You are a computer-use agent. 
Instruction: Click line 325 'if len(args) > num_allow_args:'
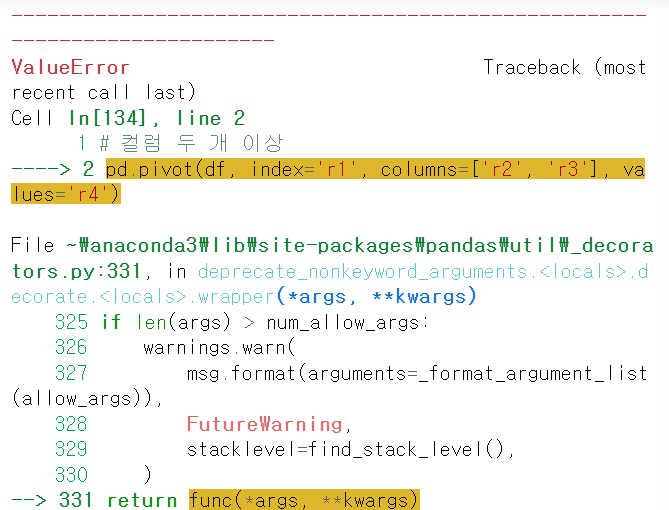click(265, 322)
